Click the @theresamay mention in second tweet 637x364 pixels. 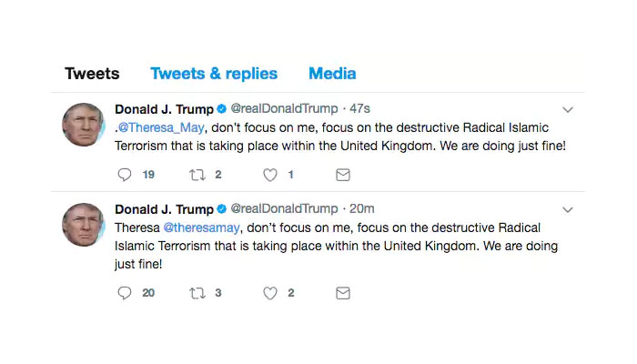coord(204,227)
